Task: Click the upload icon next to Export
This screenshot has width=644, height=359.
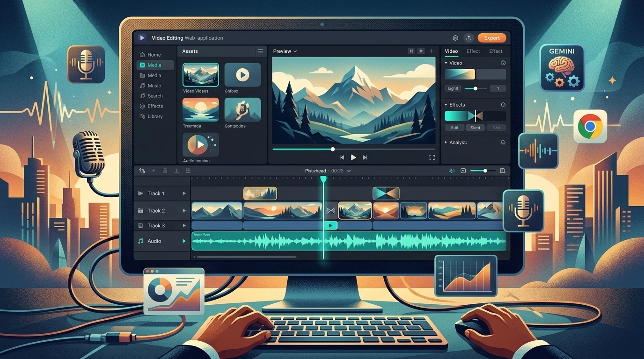Action: coord(468,38)
